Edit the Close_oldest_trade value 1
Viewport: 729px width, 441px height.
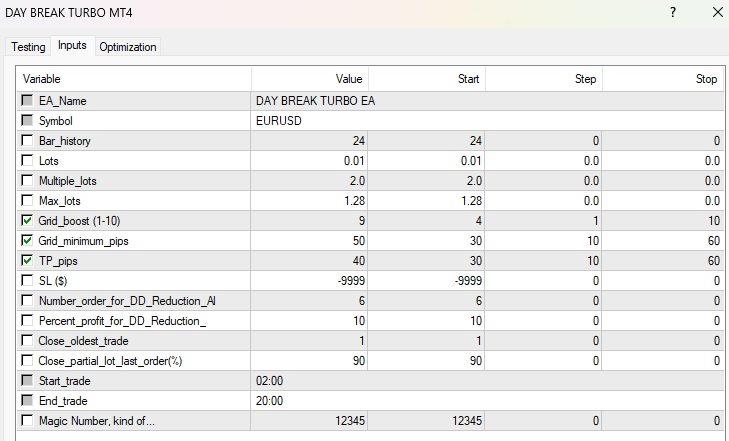(309, 341)
